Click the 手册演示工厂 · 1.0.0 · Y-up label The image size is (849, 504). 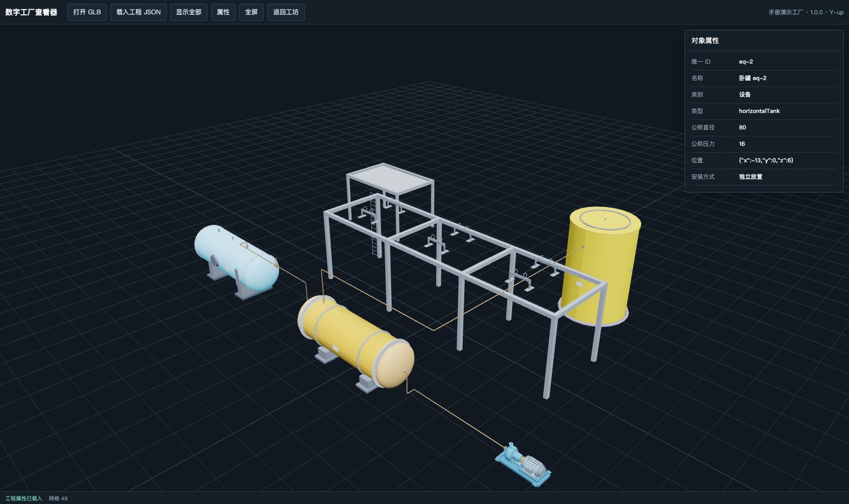tap(806, 12)
